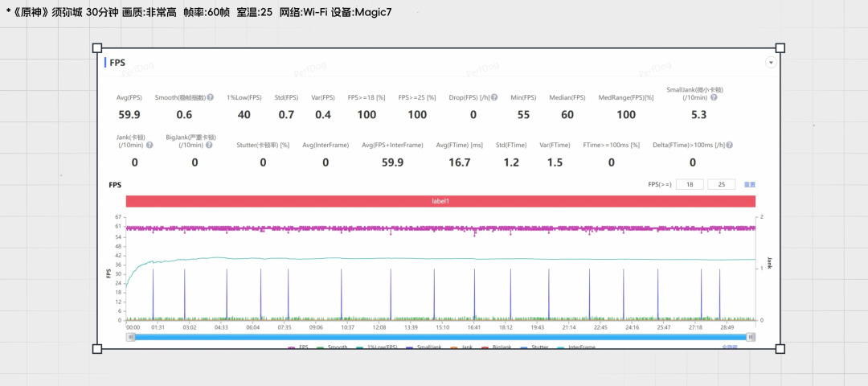868x386 pixels.
Task: Click the Avg(FTime) value 16.7
Action: (x=460, y=162)
